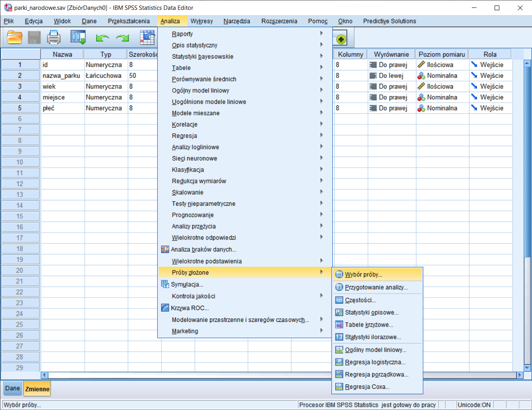Expand Porównywanie średnich submenu
The height and width of the screenshot is (410, 532).
click(x=245, y=79)
